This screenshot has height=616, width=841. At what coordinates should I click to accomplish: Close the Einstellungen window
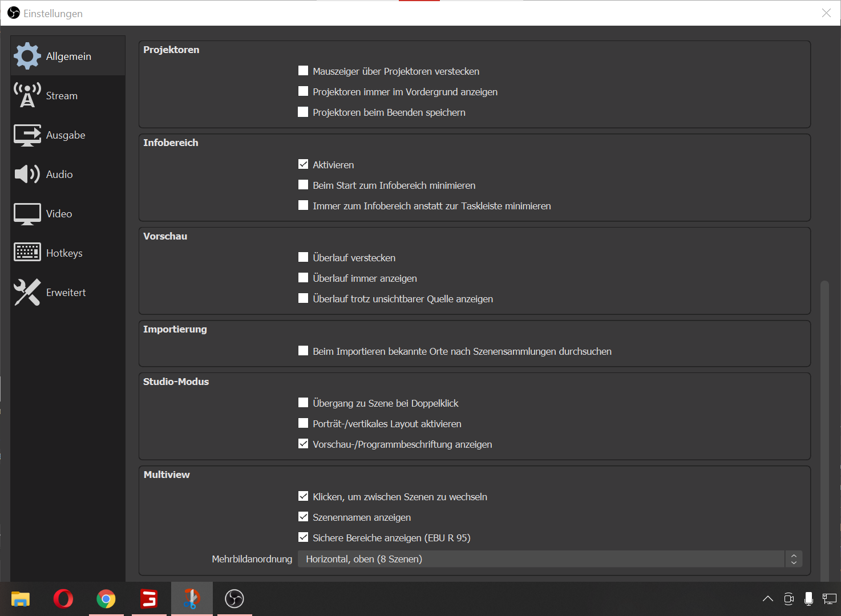click(x=826, y=13)
